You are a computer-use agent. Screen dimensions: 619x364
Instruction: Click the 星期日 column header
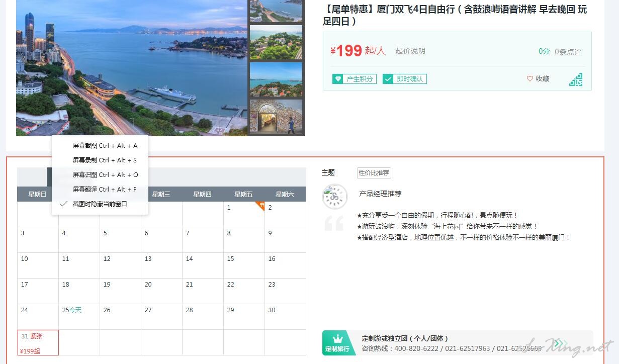click(38, 194)
